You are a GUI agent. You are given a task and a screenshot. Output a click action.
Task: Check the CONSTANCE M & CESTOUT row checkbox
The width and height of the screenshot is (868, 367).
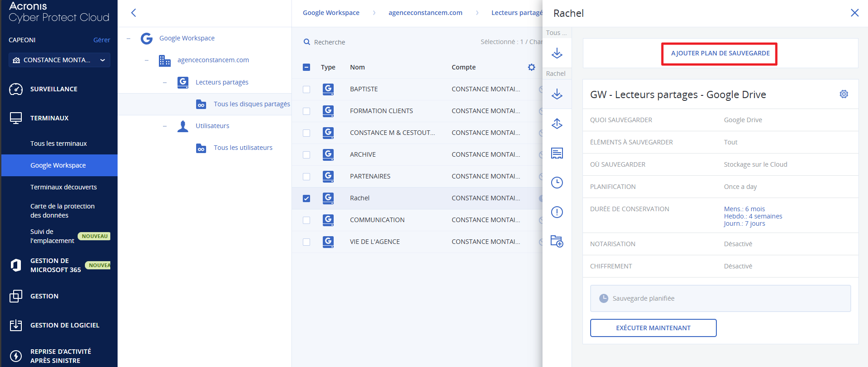(x=306, y=133)
